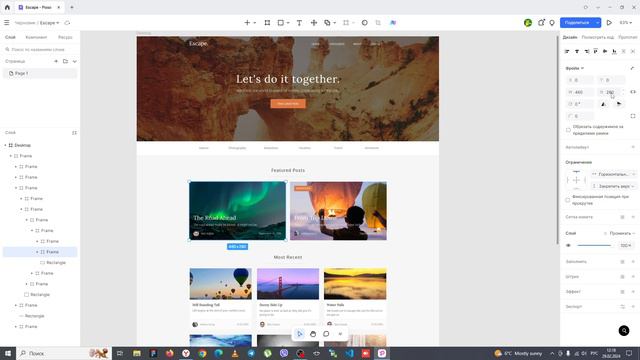Screen dimensions: 640x360
Task: Pick the ellipse icon in the toolbar
Action: tap(364, 23)
